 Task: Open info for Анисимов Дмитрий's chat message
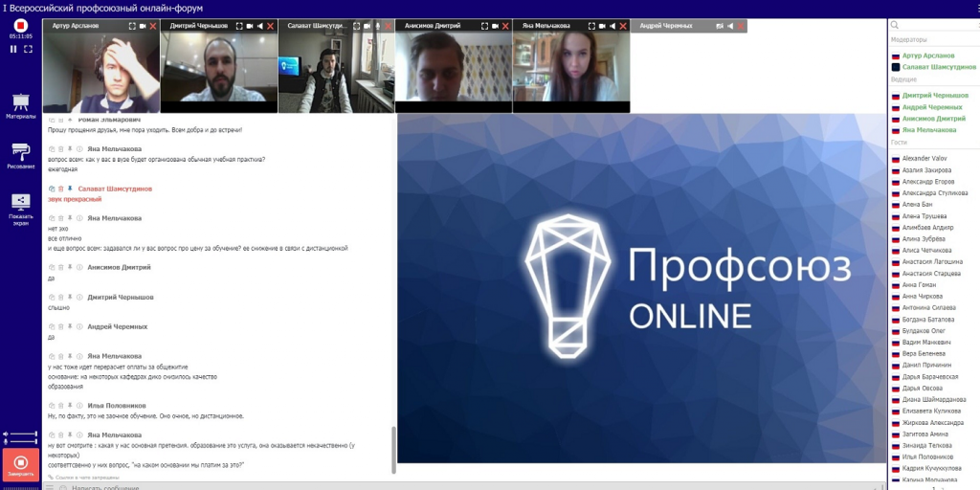click(79, 268)
